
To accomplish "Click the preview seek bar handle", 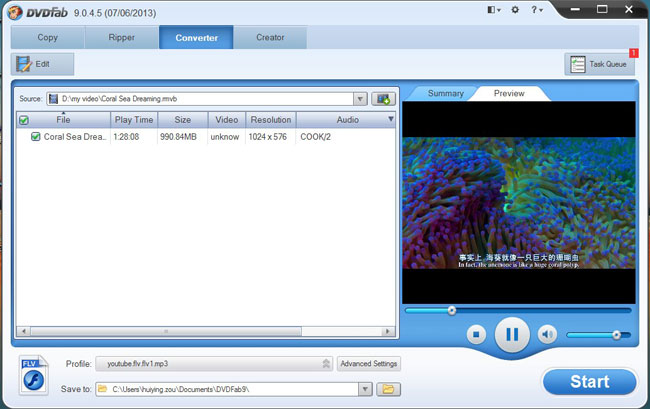I will pos(452,310).
